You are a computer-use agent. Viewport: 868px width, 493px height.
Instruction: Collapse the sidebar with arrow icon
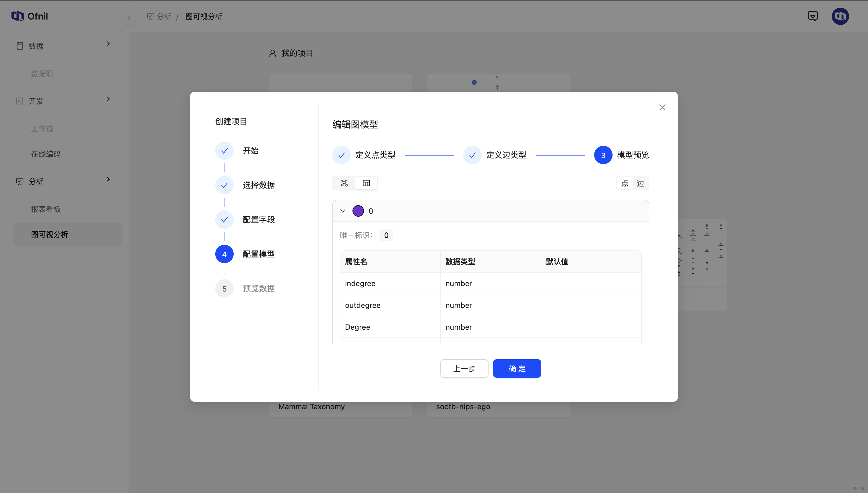[x=129, y=18]
